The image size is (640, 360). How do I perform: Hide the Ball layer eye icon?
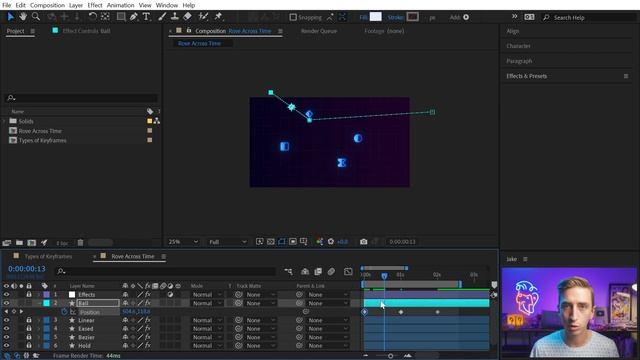[6, 303]
